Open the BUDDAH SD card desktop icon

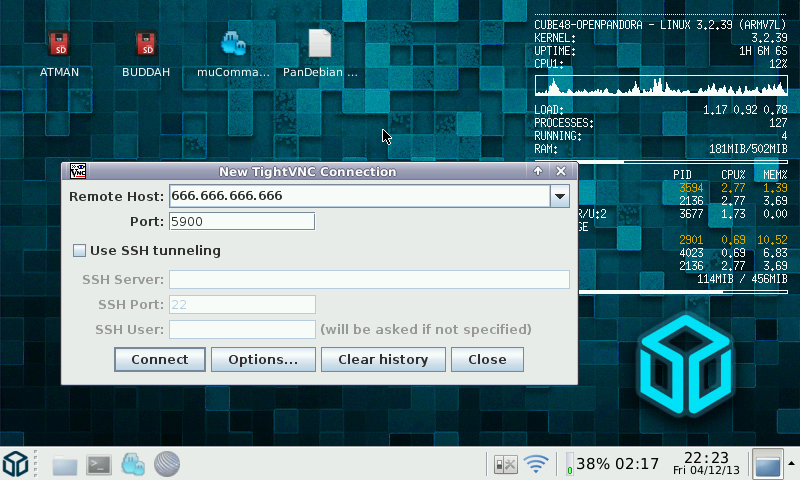pos(146,44)
